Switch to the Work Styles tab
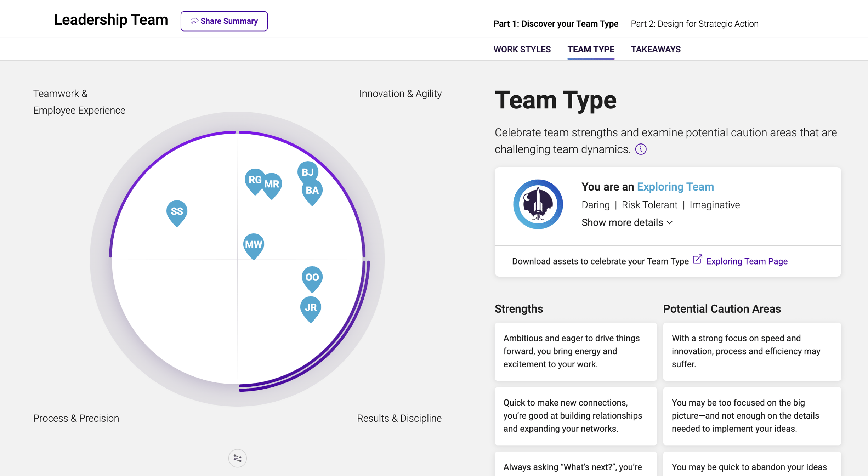 (x=522, y=49)
